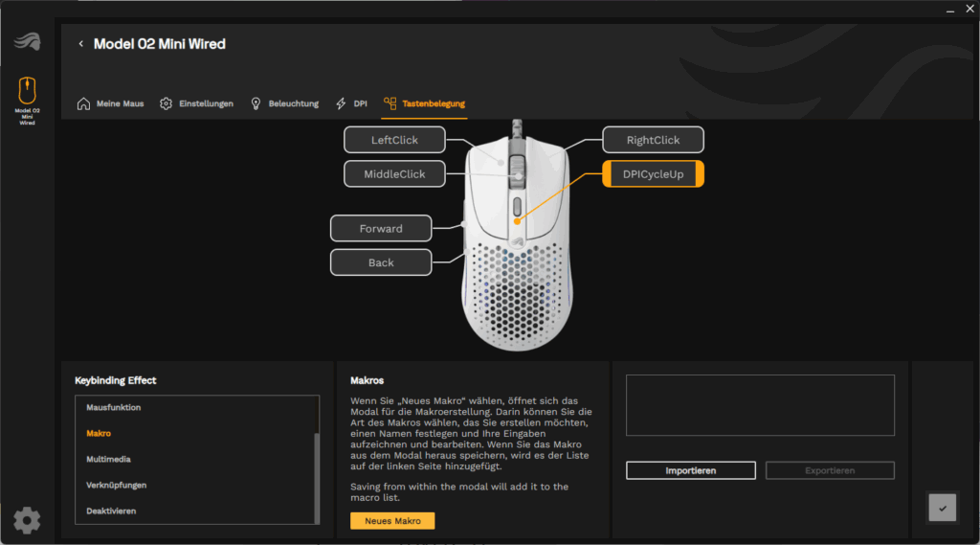Screen dimensions: 980x545
Task: Click the Glorious logo in top-left corner
Action: coord(27,42)
